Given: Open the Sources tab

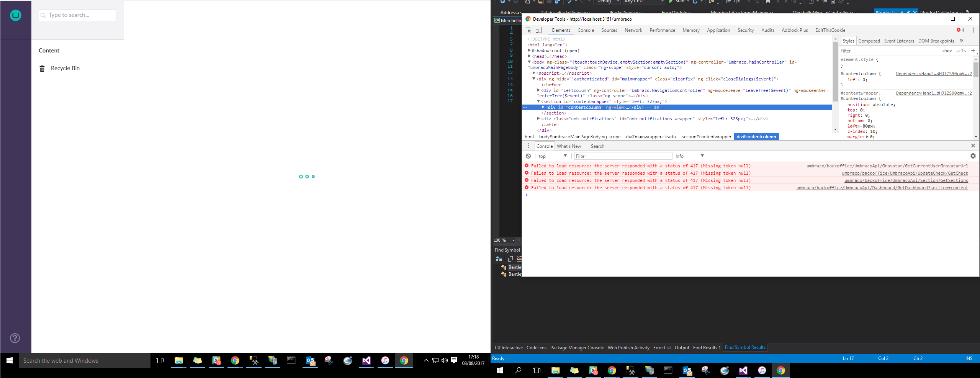Looking at the screenshot, I should tap(609, 30).
